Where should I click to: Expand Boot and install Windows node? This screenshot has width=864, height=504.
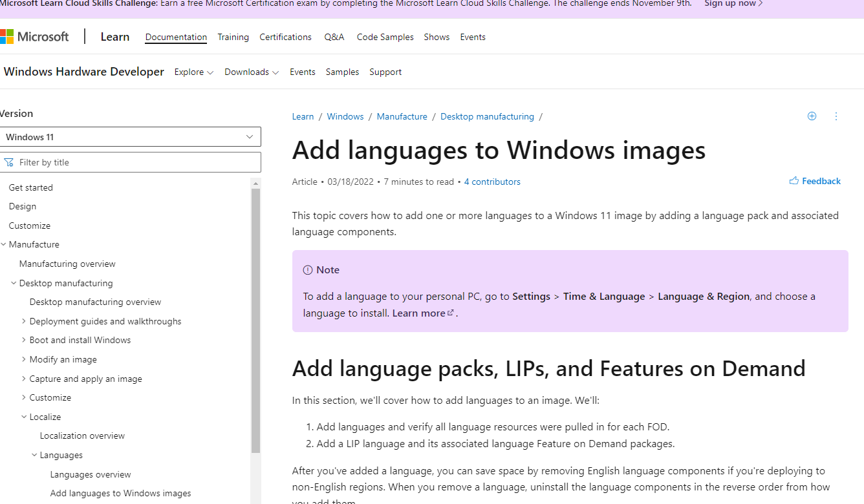(24, 340)
